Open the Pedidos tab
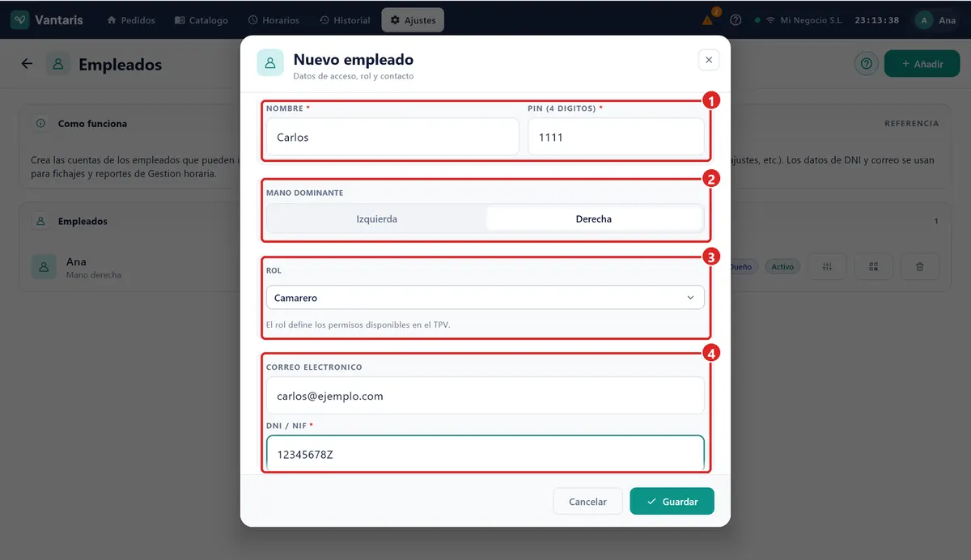This screenshot has height=560, width=971. click(131, 20)
